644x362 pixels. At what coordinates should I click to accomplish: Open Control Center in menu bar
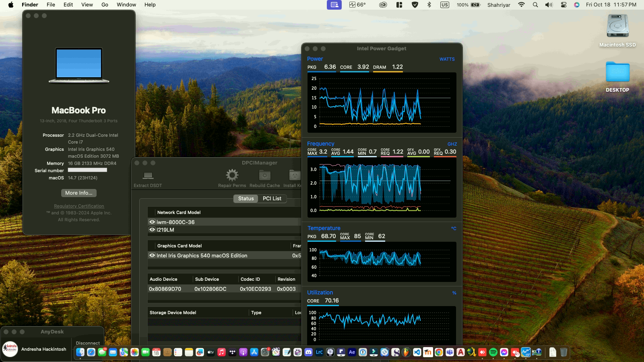point(563,5)
